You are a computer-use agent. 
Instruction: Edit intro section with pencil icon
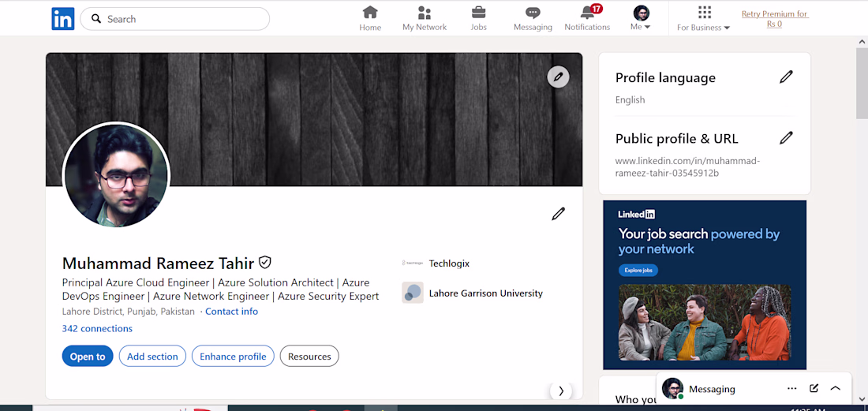[558, 214]
